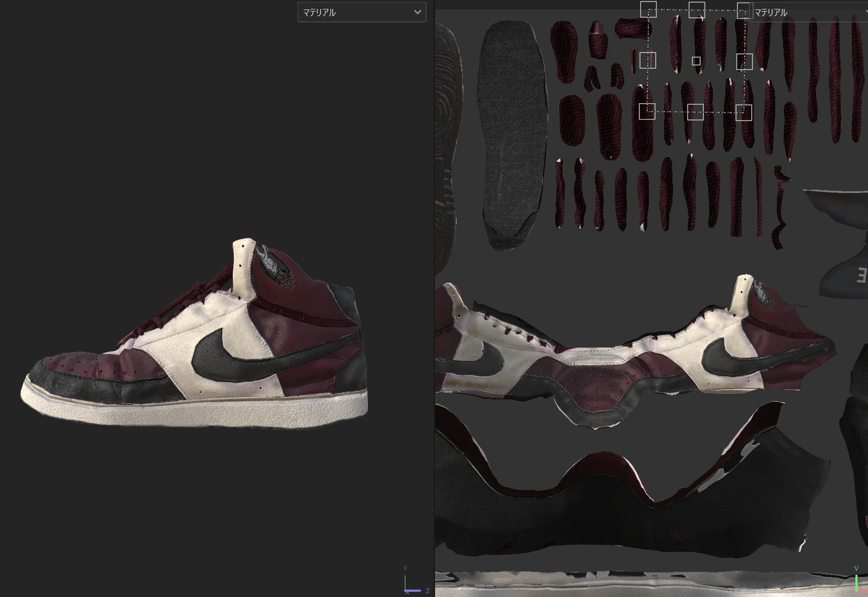
Task: Click the small center pivot handle of the selection
Action: point(696,61)
